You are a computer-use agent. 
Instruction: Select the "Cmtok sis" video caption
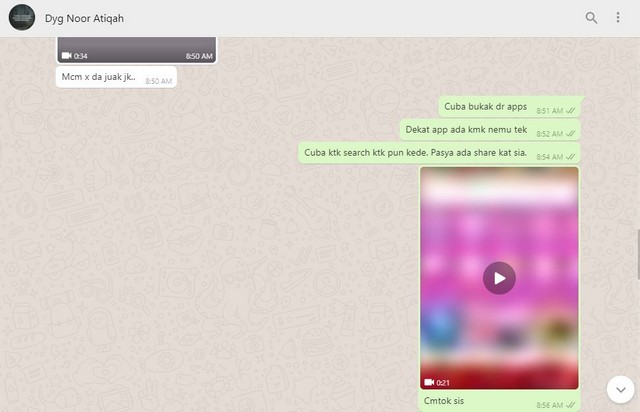[x=445, y=401]
